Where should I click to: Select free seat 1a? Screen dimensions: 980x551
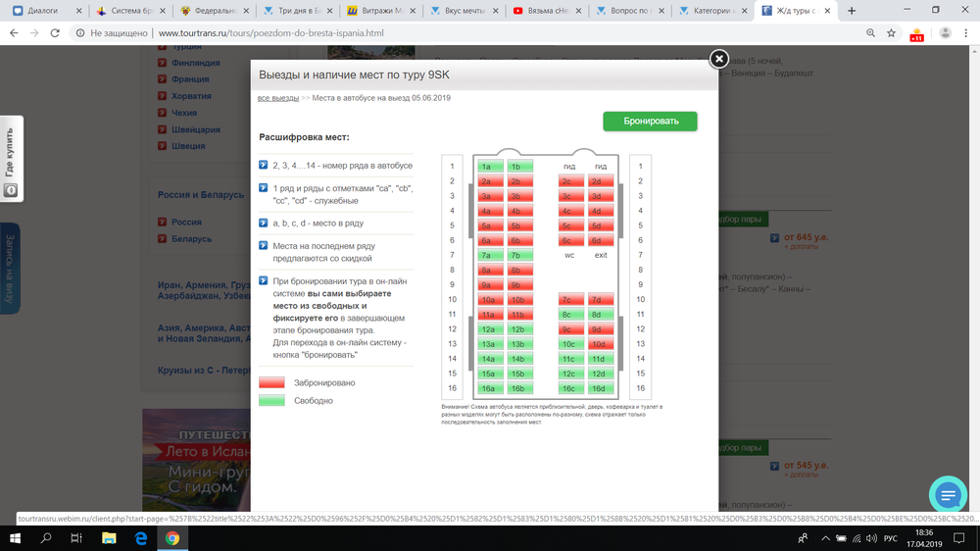pyautogui.click(x=490, y=167)
